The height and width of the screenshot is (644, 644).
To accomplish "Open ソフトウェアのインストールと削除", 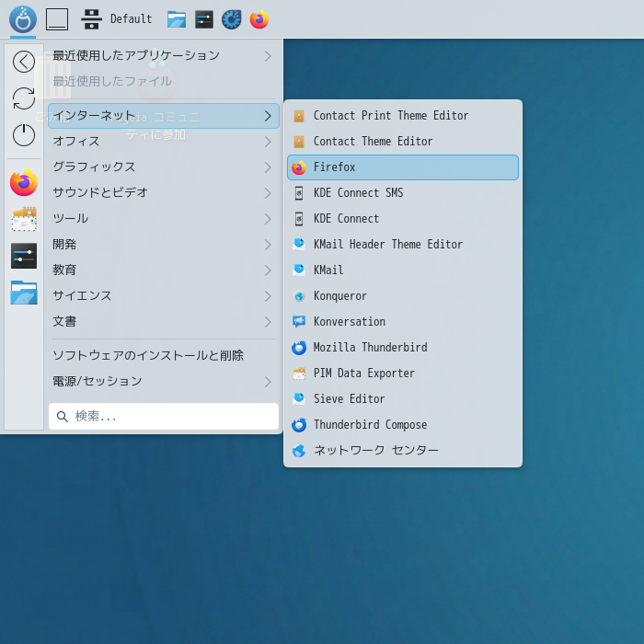I will tap(164, 356).
